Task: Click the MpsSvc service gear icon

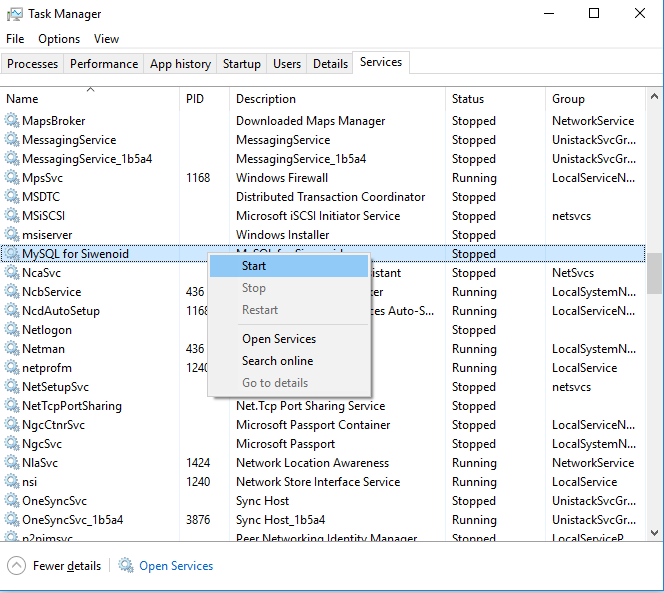Action: [x=12, y=178]
